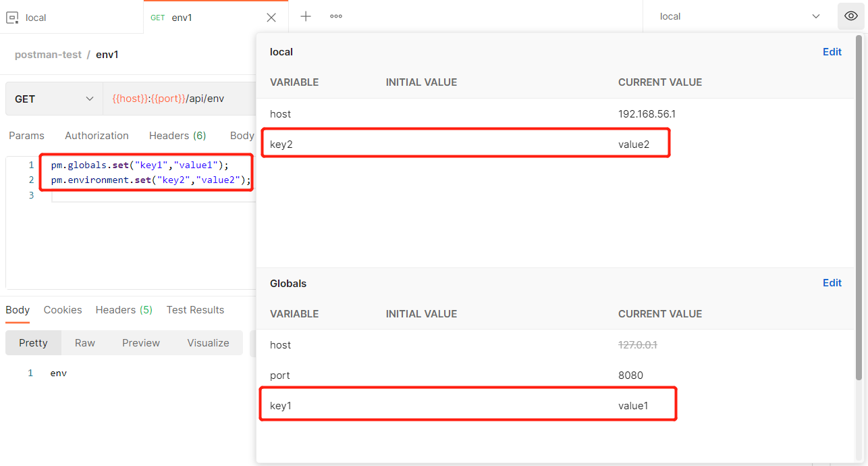
Task: Open the GET method dropdown
Action: (x=54, y=99)
